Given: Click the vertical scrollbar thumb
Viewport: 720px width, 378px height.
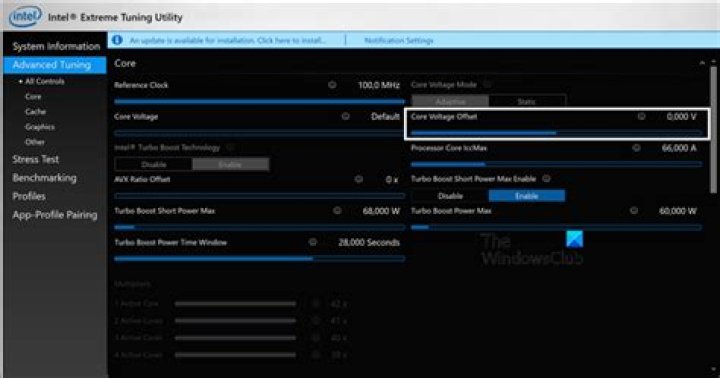Looking at the screenshot, I should tap(714, 130).
